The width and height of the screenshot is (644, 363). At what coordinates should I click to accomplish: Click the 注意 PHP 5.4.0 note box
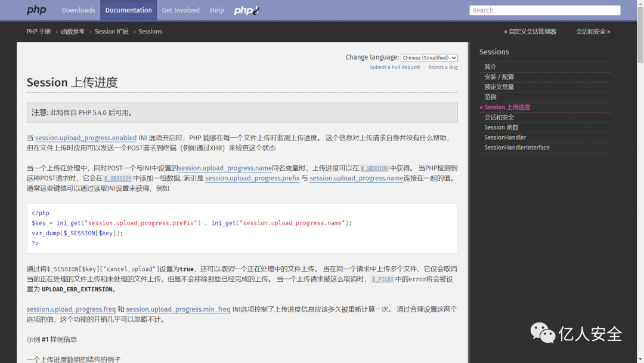pyautogui.click(x=242, y=113)
